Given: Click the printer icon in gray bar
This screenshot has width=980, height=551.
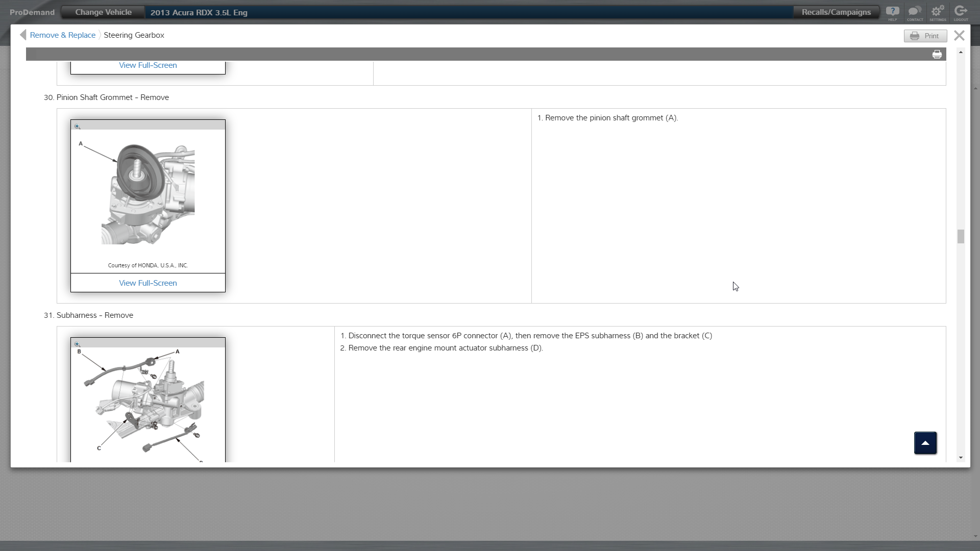Looking at the screenshot, I should [x=937, y=55].
